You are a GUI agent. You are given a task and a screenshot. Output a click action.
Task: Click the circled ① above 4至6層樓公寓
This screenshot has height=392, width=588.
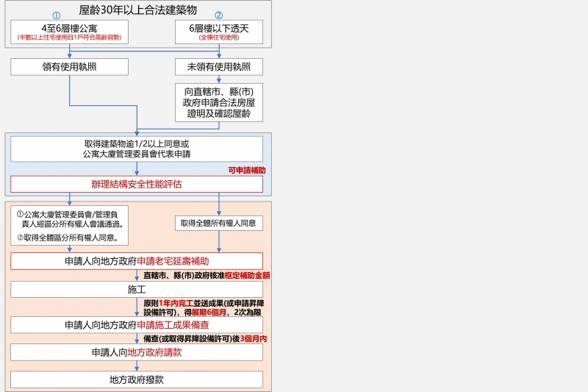(x=57, y=15)
